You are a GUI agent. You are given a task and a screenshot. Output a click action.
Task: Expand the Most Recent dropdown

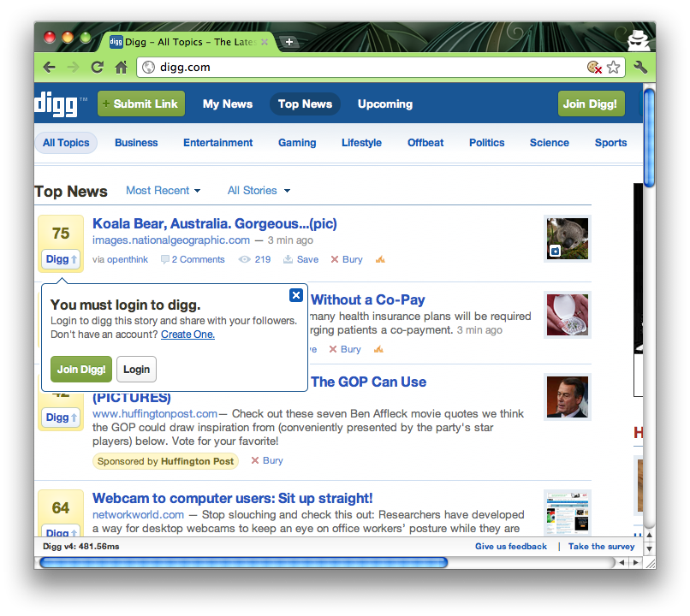tap(163, 191)
